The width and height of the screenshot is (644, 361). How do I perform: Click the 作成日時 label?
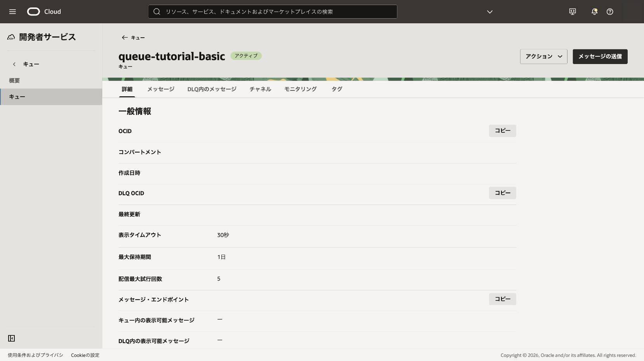[x=129, y=173]
